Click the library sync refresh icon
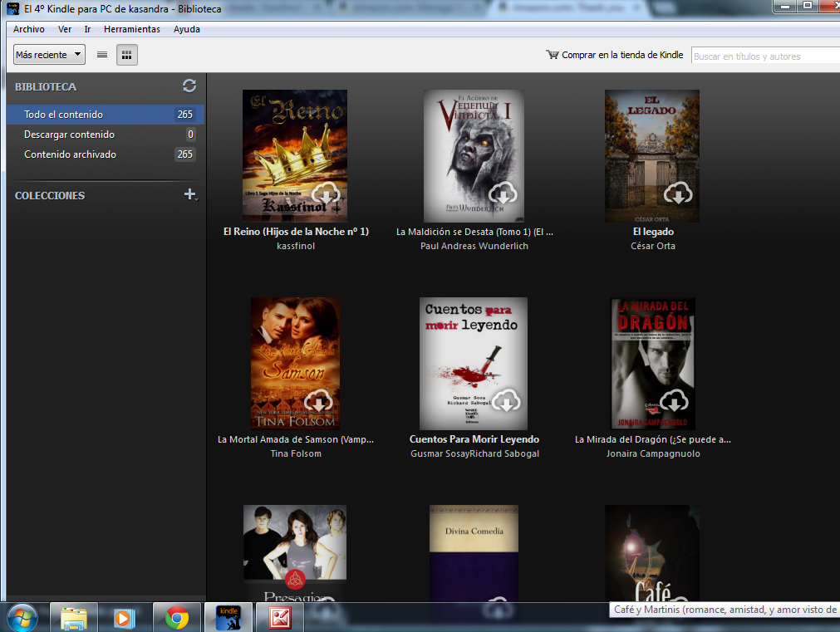The width and height of the screenshot is (840, 632). [189, 86]
